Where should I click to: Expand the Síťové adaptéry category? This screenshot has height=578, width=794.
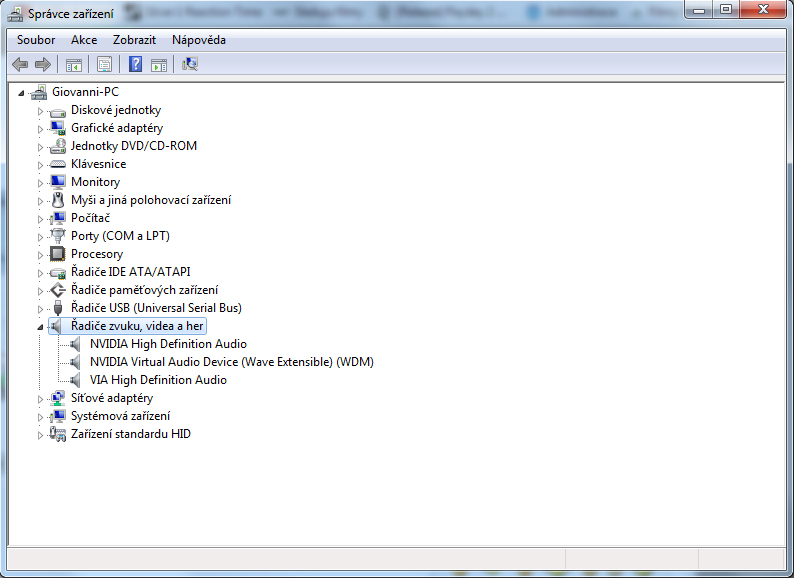pos(40,399)
